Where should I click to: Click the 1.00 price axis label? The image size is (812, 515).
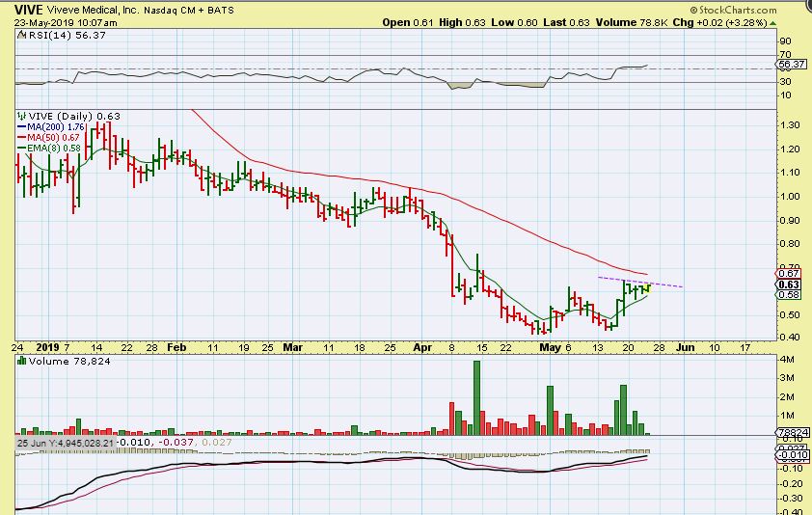point(790,197)
